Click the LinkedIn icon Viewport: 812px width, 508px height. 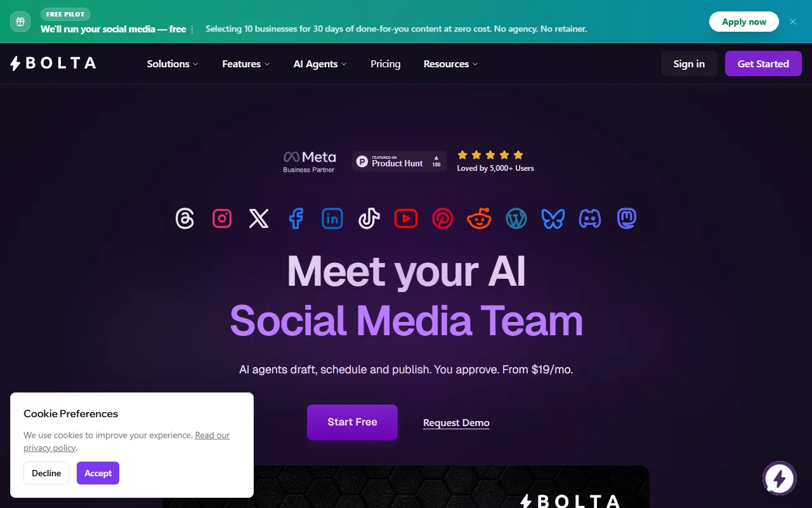point(332,218)
